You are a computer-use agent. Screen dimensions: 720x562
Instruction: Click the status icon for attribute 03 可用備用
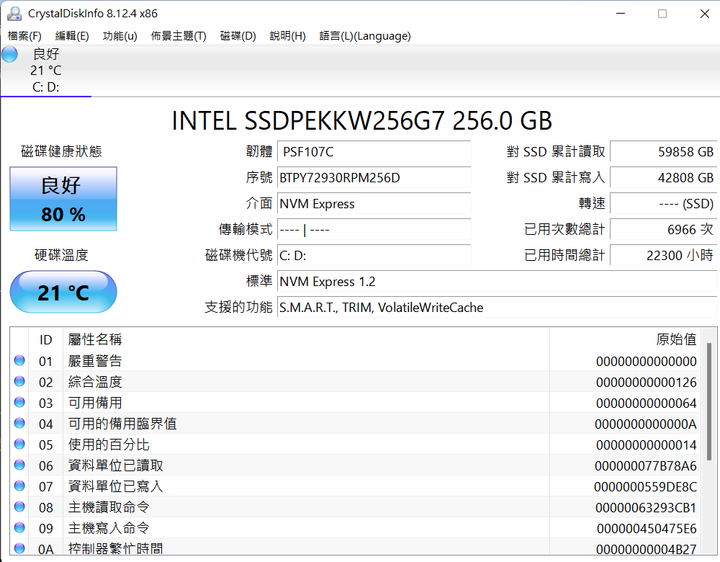point(19,402)
